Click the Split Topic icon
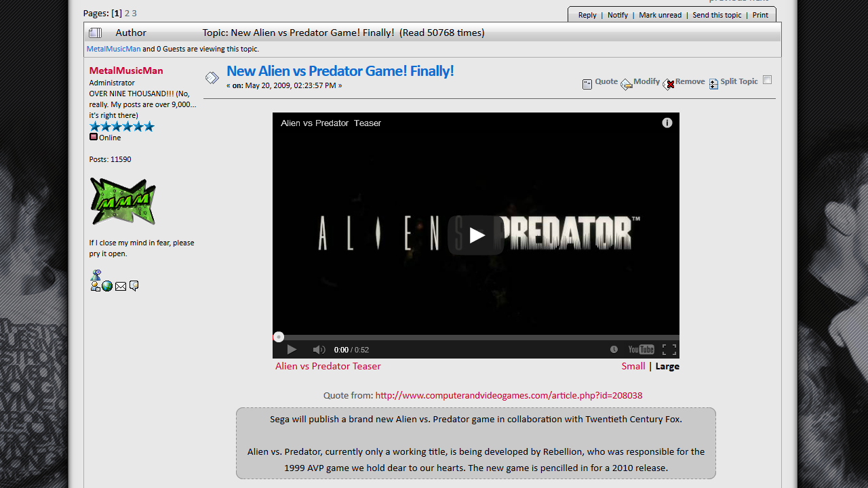This screenshot has width=868, height=488. click(713, 84)
